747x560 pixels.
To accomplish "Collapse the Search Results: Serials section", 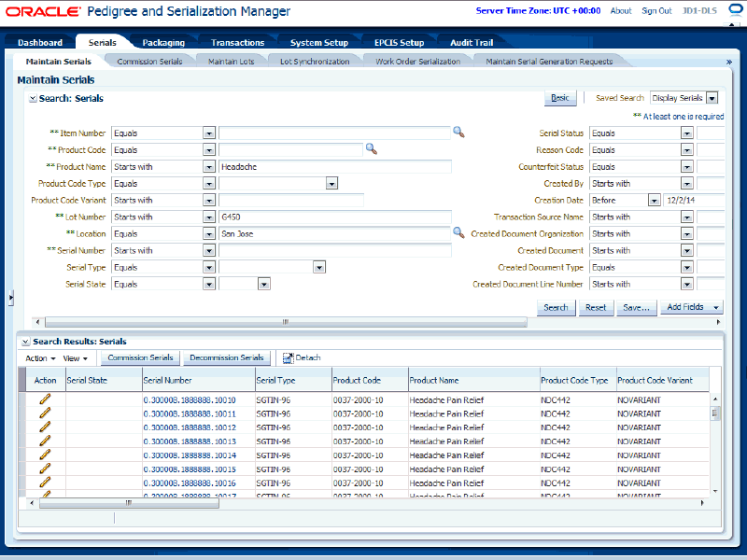I will click(x=25, y=342).
